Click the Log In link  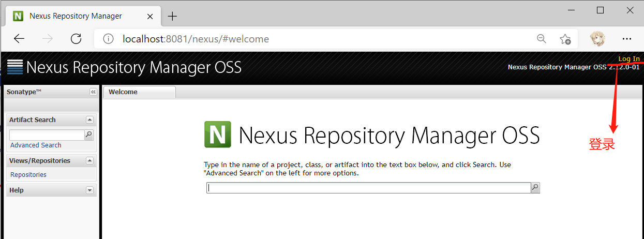click(x=629, y=59)
